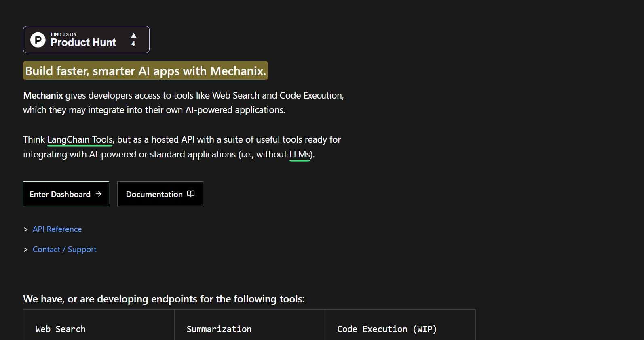644x340 pixels.
Task: Follow the API Reference link
Action: pos(57,229)
